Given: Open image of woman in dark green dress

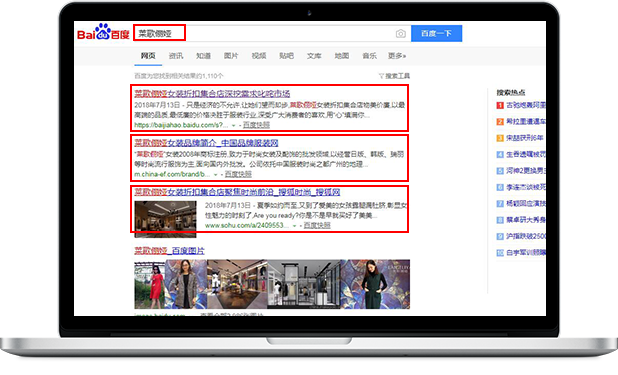Looking at the screenshot, I should click(375, 284).
